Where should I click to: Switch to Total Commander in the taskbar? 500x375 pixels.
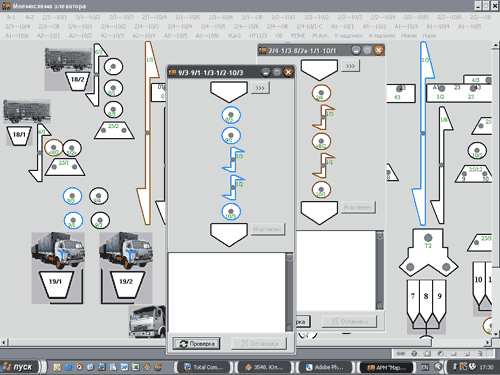coord(204,367)
